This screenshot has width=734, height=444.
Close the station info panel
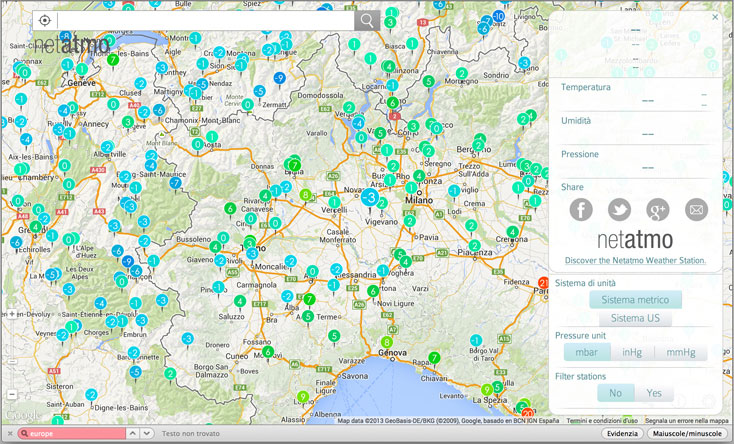coord(714,17)
